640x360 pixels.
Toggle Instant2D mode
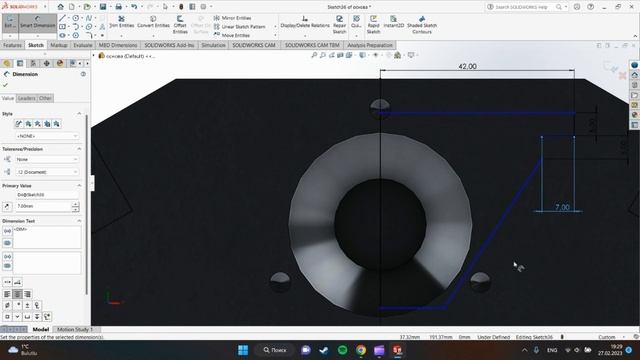(x=393, y=22)
